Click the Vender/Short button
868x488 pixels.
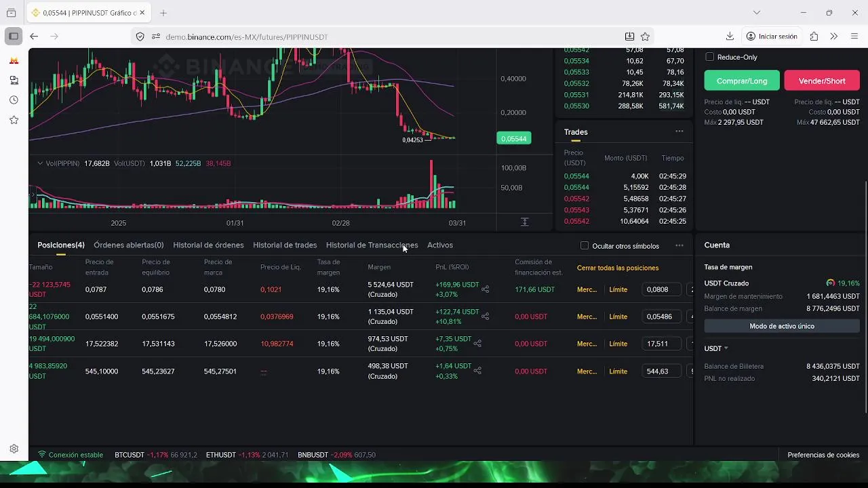pos(822,81)
